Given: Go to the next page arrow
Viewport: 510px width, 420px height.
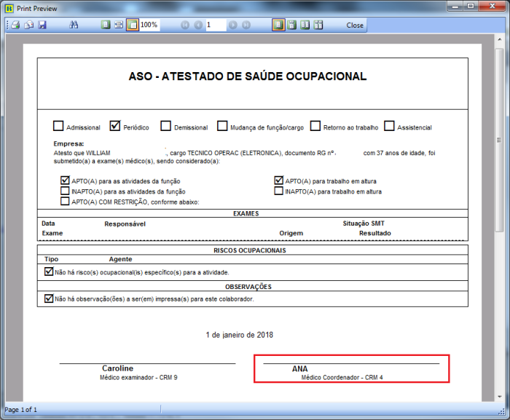Looking at the screenshot, I should [x=233, y=25].
